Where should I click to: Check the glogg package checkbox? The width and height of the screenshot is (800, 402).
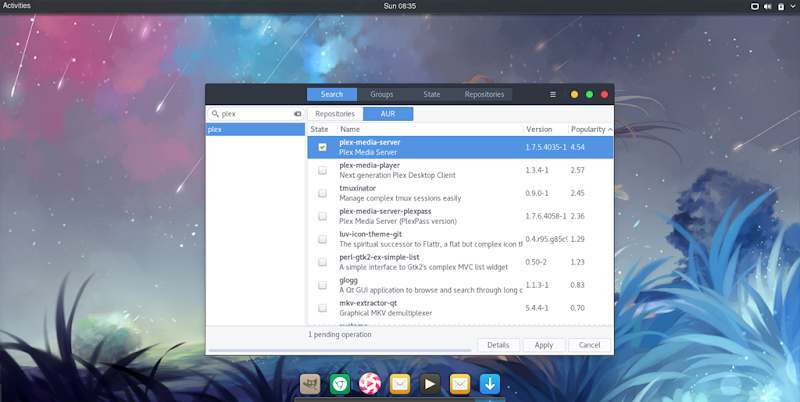pos(322,285)
